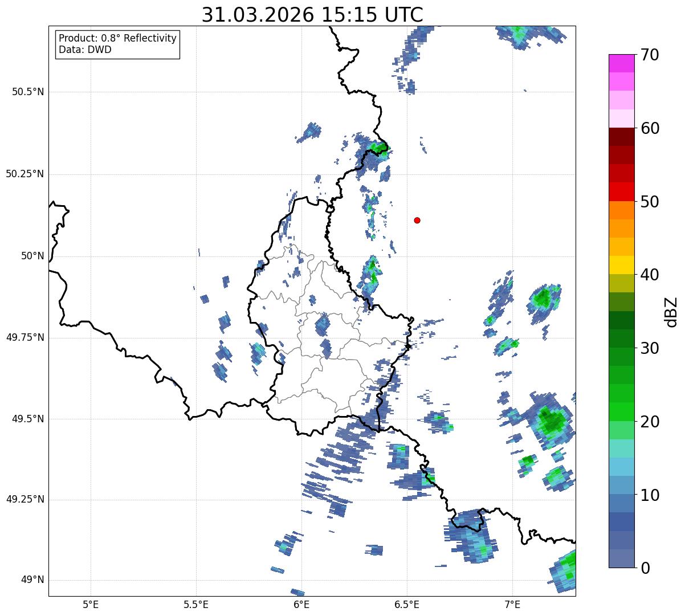Click the dark maroon swatch just below 60
Screen dimensions: 685x616
click(621, 137)
